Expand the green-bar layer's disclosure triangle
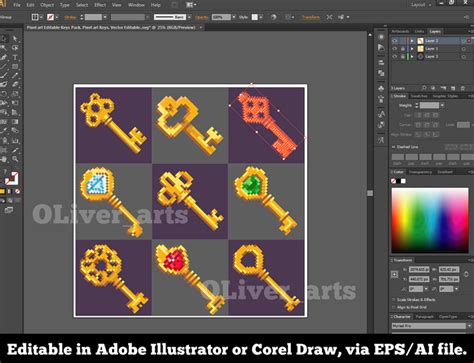 412,57
